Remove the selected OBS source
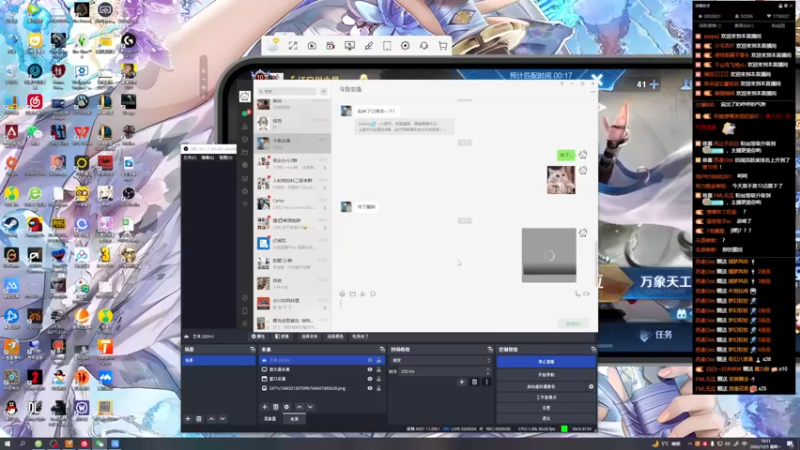 [x=276, y=407]
